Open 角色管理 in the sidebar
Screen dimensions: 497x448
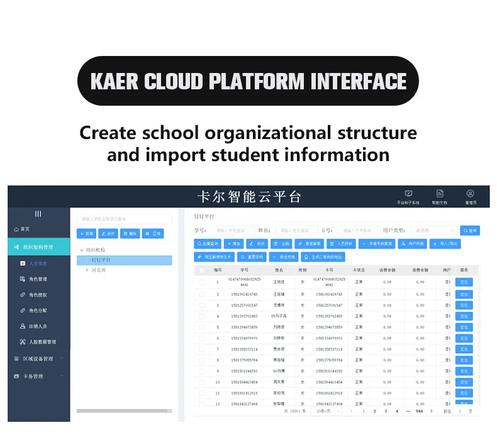[x=34, y=279]
